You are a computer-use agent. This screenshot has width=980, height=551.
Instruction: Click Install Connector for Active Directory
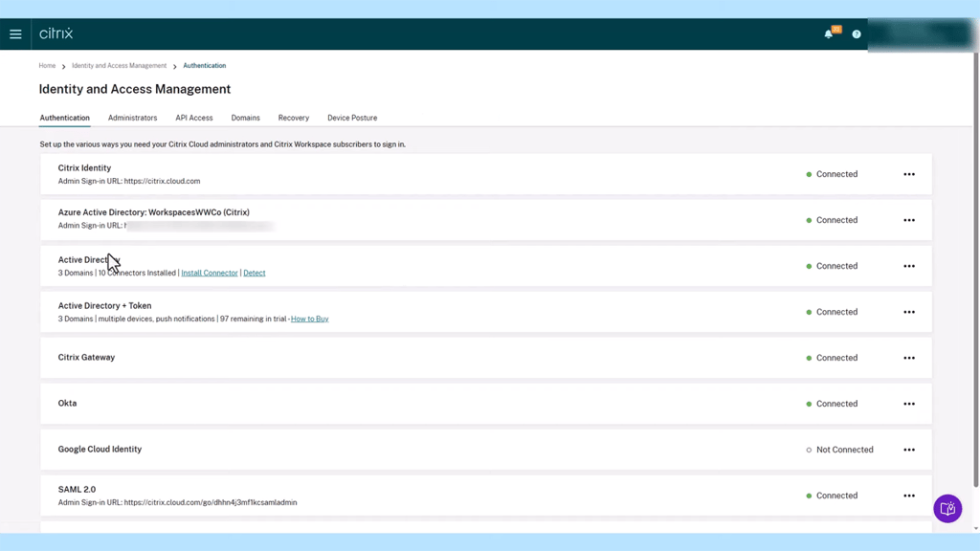(210, 273)
